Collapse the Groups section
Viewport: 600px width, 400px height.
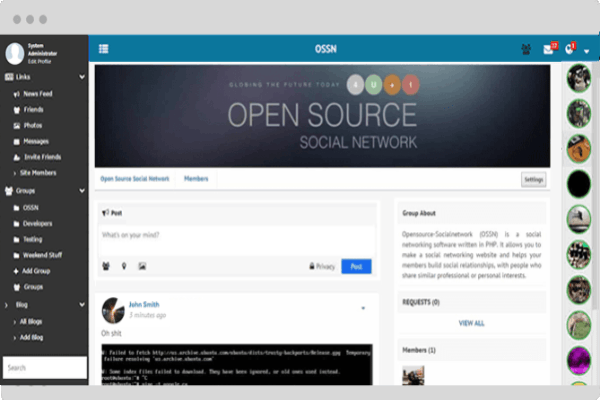(82, 191)
